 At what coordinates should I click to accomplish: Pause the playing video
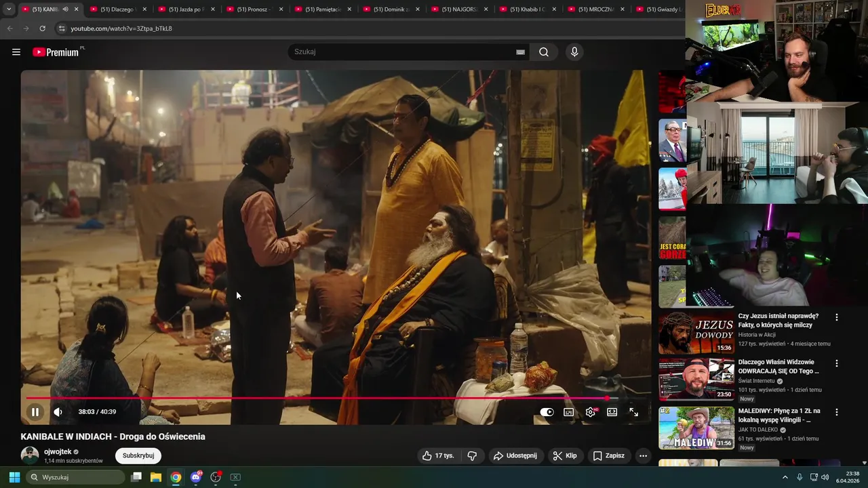(x=35, y=411)
